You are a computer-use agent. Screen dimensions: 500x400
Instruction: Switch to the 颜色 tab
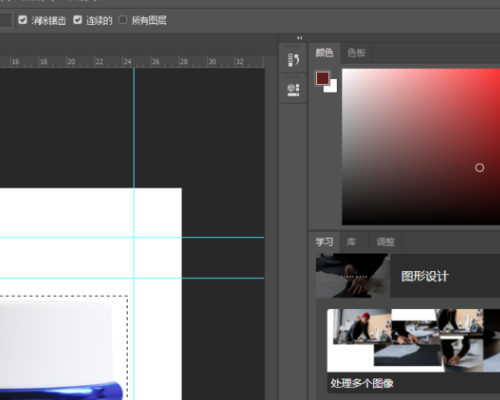pyautogui.click(x=324, y=53)
